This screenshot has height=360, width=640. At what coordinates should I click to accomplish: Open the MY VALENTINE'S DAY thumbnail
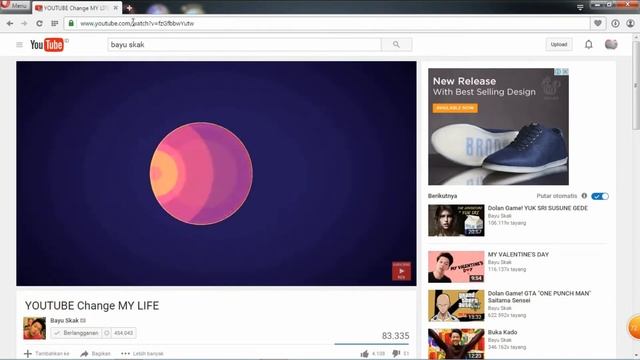456,267
